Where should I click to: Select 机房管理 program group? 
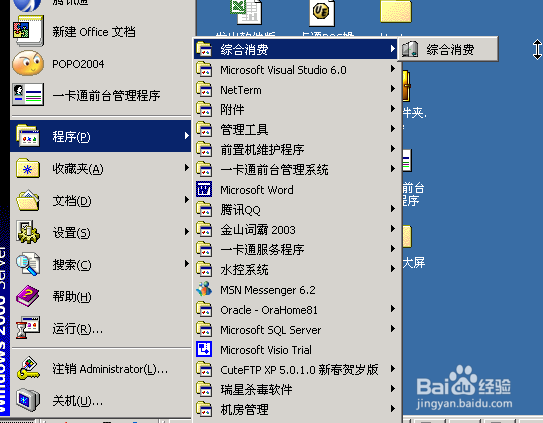click(296, 409)
